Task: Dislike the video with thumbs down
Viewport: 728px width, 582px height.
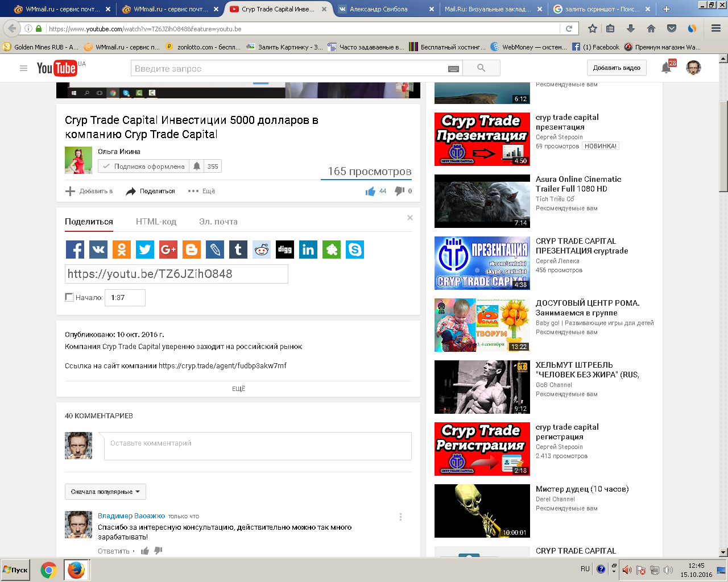Action: [x=399, y=191]
